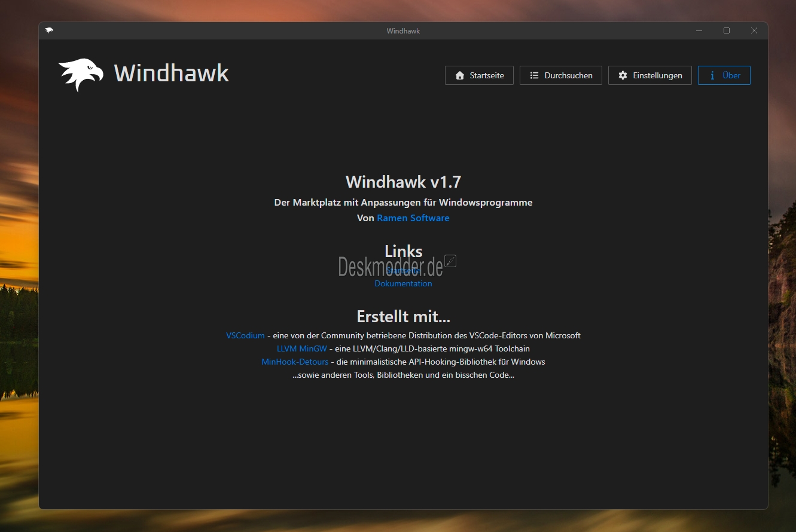
Task: Open the Dokumentation link
Action: 403,283
